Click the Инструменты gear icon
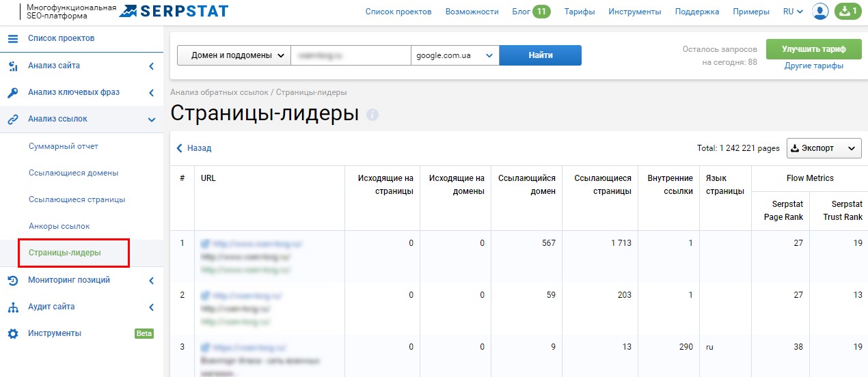The width and height of the screenshot is (868, 377). (13, 334)
